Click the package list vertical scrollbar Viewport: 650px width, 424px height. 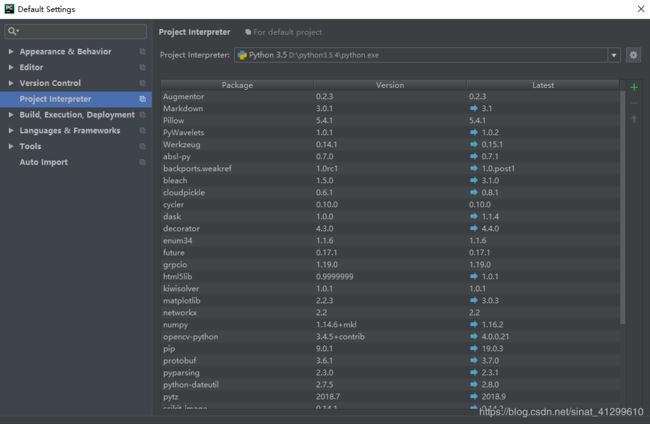(622, 207)
